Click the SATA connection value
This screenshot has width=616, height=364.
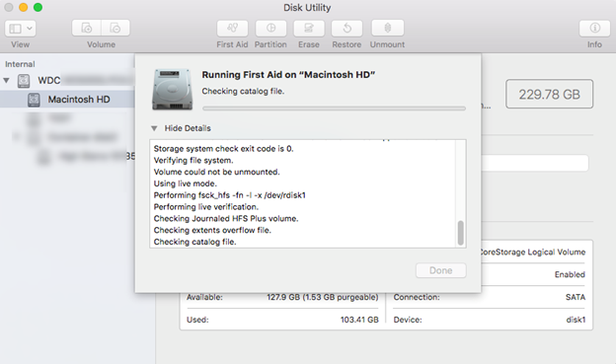tap(576, 297)
